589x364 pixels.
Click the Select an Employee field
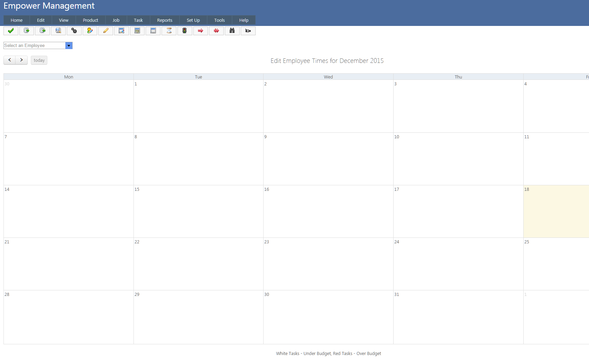[34, 46]
